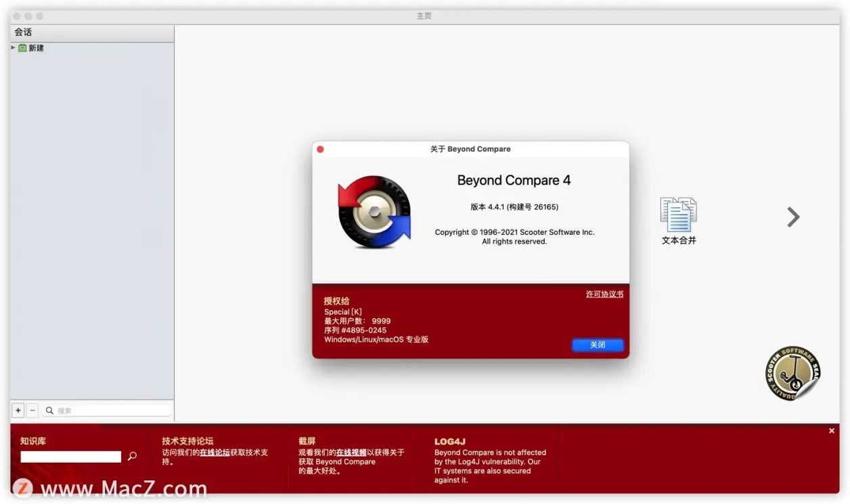Click the 最大用户数 9999 line
Image resolution: width=850 pixels, height=504 pixels.
click(357, 321)
